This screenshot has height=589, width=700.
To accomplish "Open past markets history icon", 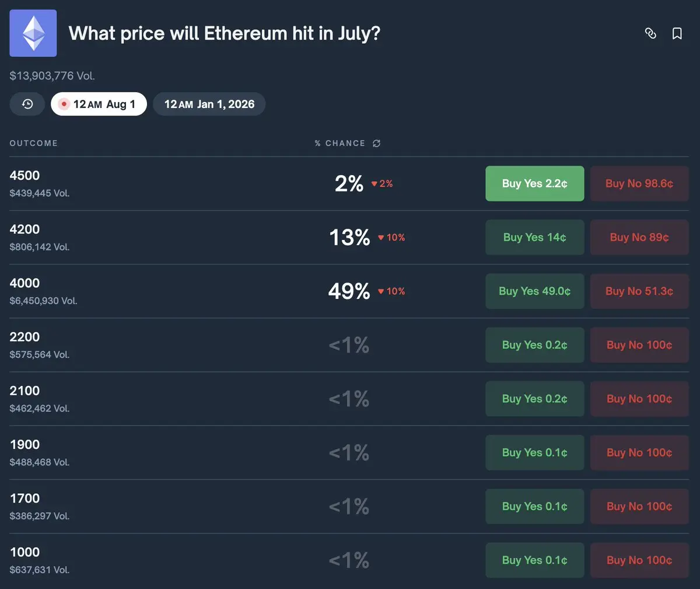I will (27, 104).
